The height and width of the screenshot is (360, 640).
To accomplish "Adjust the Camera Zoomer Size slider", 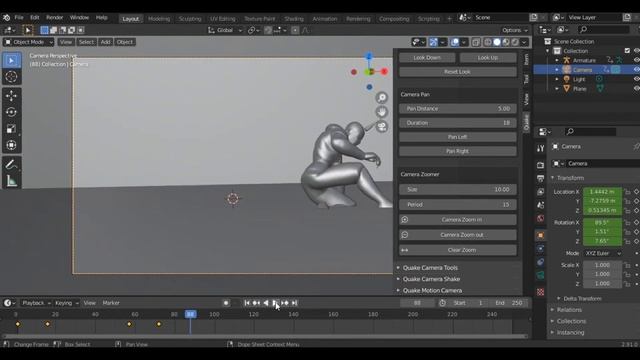I will pyautogui.click(x=458, y=189).
